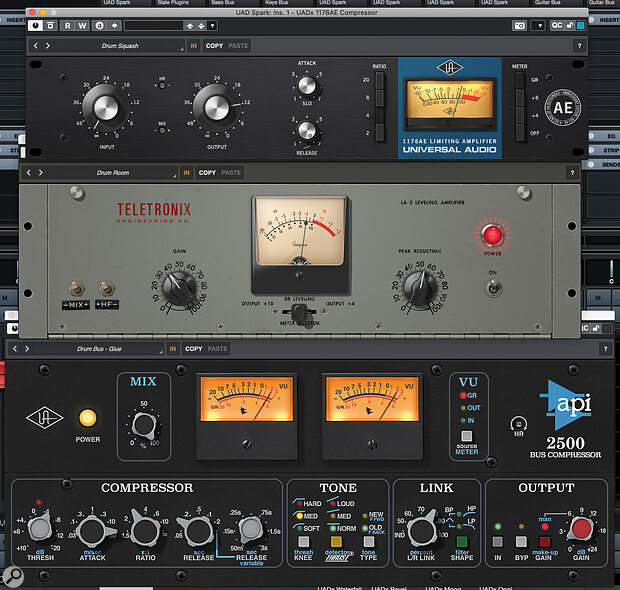The width and height of the screenshot is (620, 590).
Task: Click the QC quick controls button
Action: pos(556,25)
